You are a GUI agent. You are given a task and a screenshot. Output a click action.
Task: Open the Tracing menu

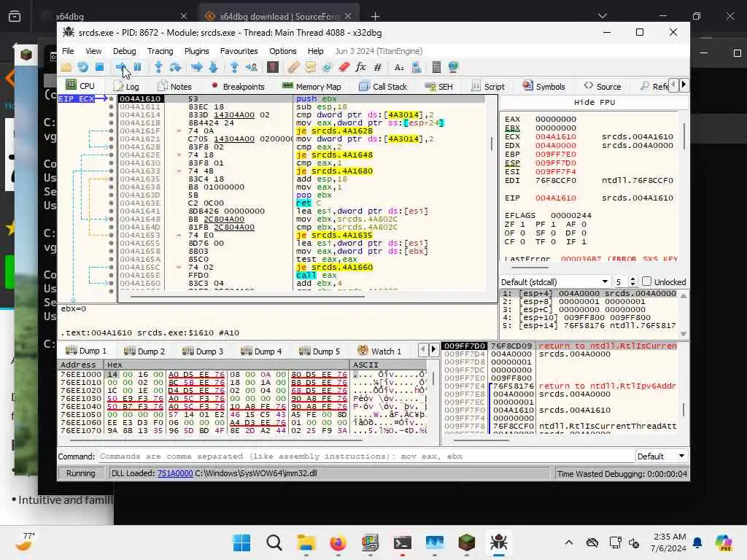coord(160,51)
